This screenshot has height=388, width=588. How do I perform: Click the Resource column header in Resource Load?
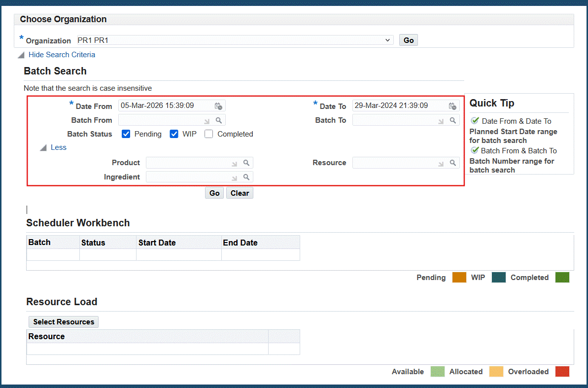click(147, 336)
